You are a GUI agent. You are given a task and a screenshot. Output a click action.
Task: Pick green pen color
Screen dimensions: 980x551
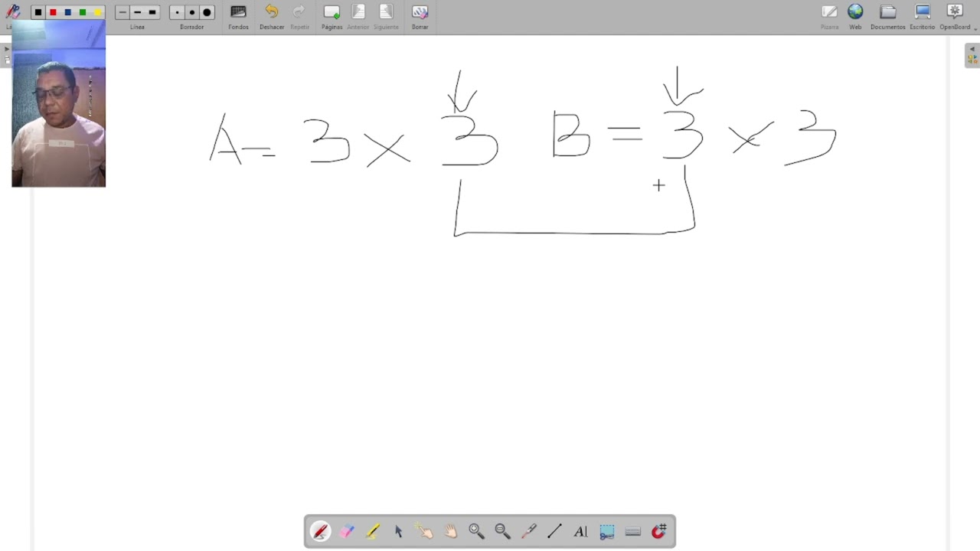tap(82, 12)
